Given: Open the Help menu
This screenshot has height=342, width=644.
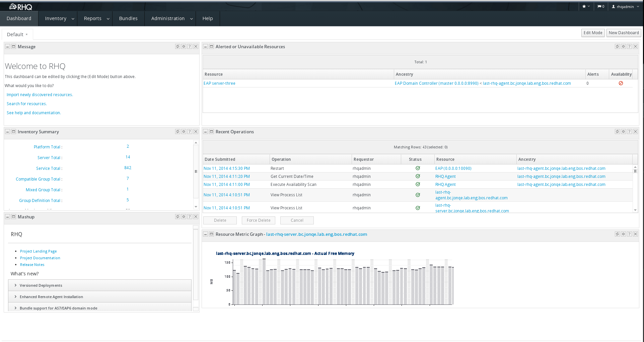Looking at the screenshot, I should [x=208, y=18].
